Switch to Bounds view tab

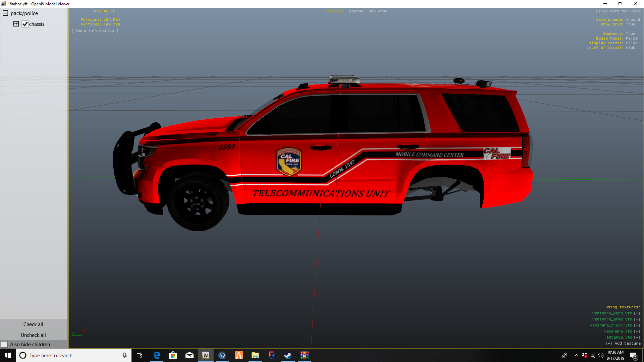click(x=356, y=11)
